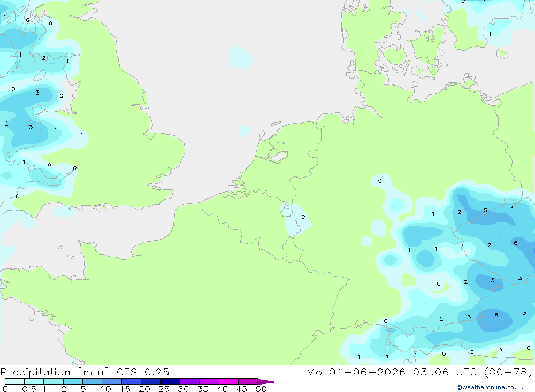Viewport: 535px width, 392px height.
Task: Click the 15–20 mm blue legend box
Action: 132,381
